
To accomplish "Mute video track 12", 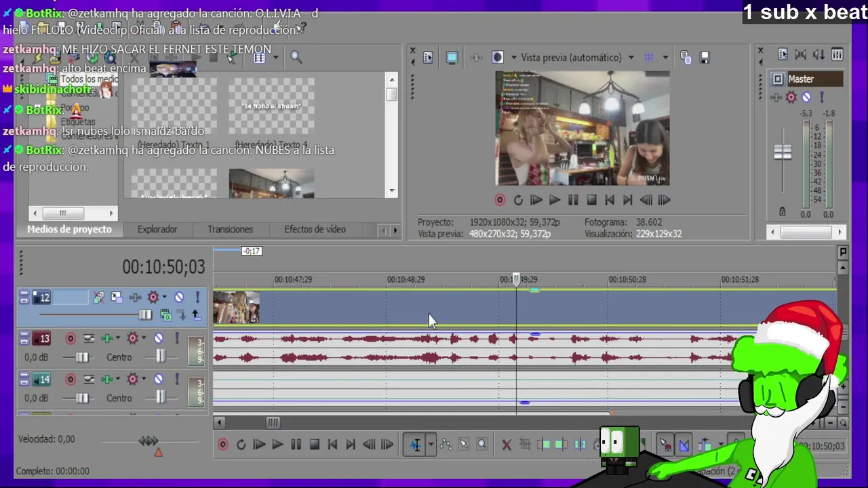I will (x=179, y=297).
